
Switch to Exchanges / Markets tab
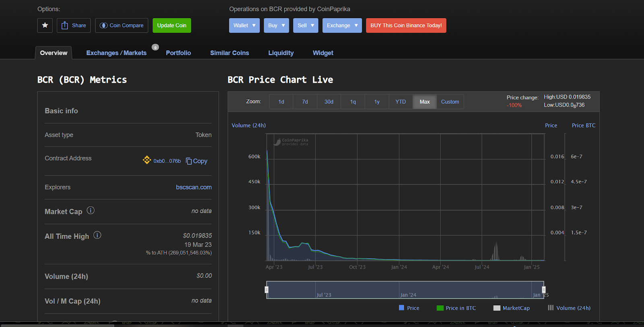pyautogui.click(x=116, y=53)
